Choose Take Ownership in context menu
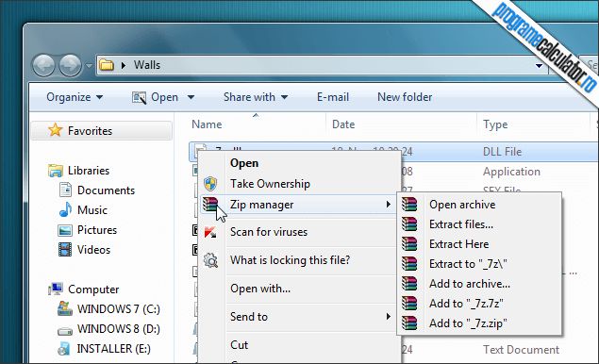Image resolution: width=599 pixels, height=364 pixels. pyautogui.click(x=270, y=184)
